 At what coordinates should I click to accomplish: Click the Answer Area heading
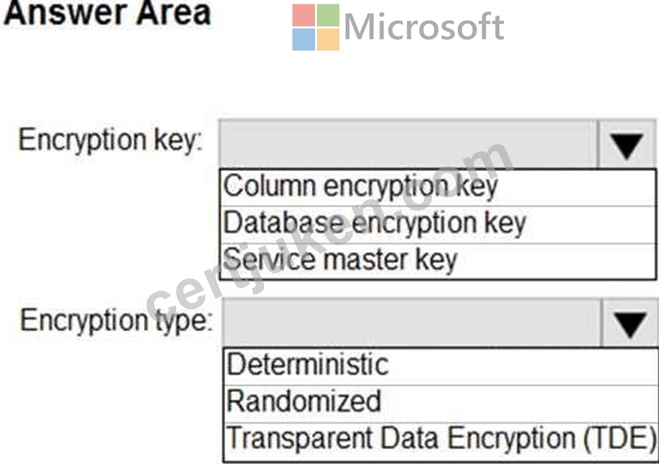[x=107, y=13]
